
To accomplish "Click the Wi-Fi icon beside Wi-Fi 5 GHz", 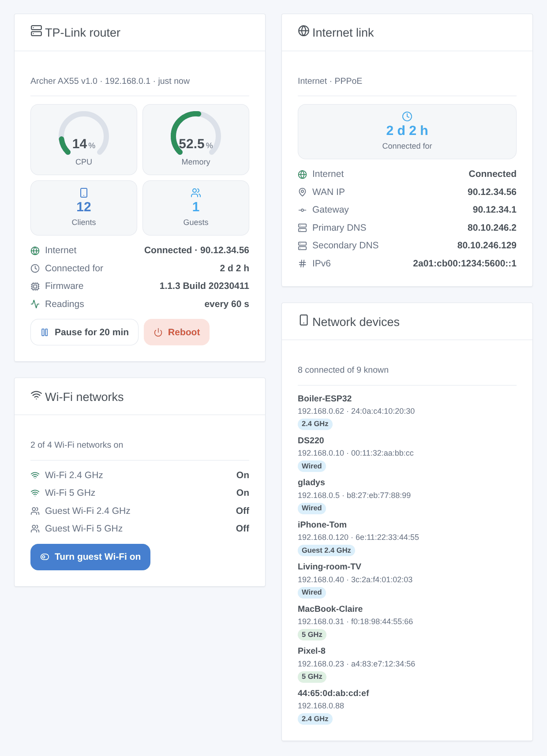I will pyautogui.click(x=35, y=493).
